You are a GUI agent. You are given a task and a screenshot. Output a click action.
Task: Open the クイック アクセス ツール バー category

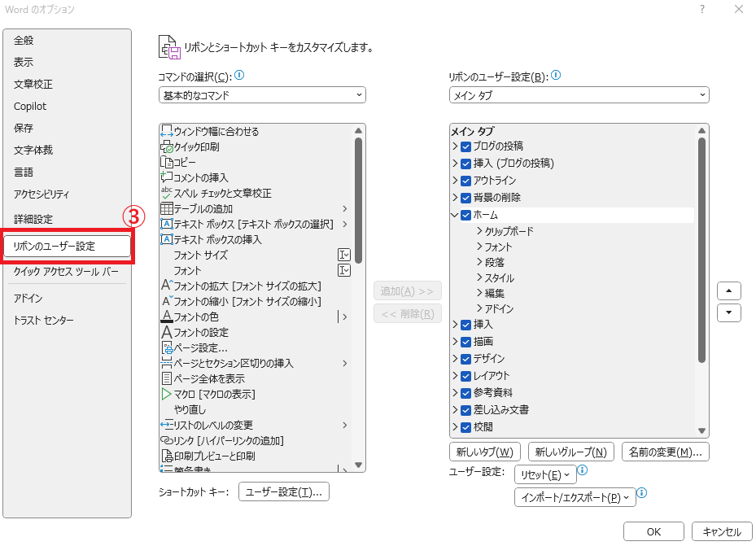[x=67, y=272]
